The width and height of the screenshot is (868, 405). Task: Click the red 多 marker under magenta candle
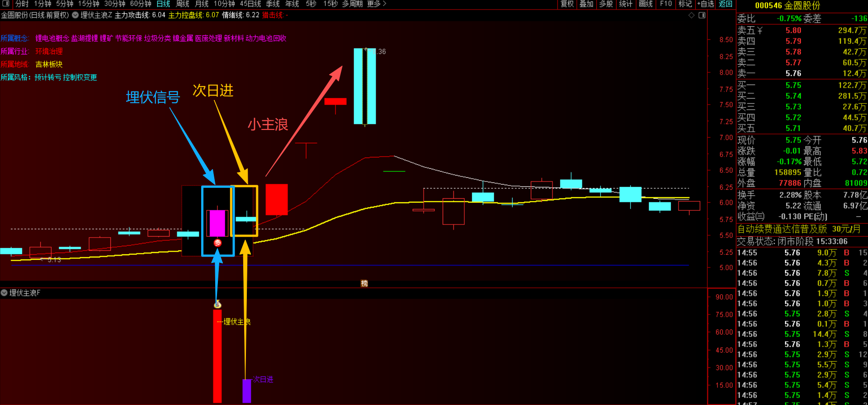pos(217,243)
